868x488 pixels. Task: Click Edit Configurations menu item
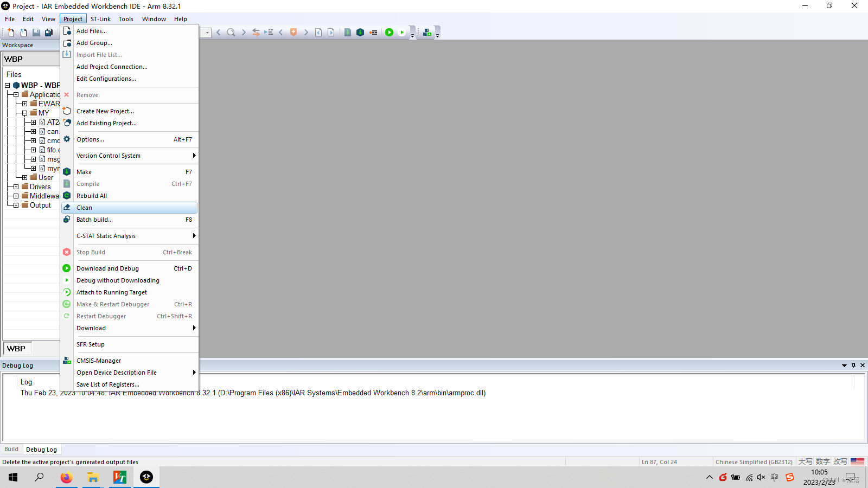point(130,79)
